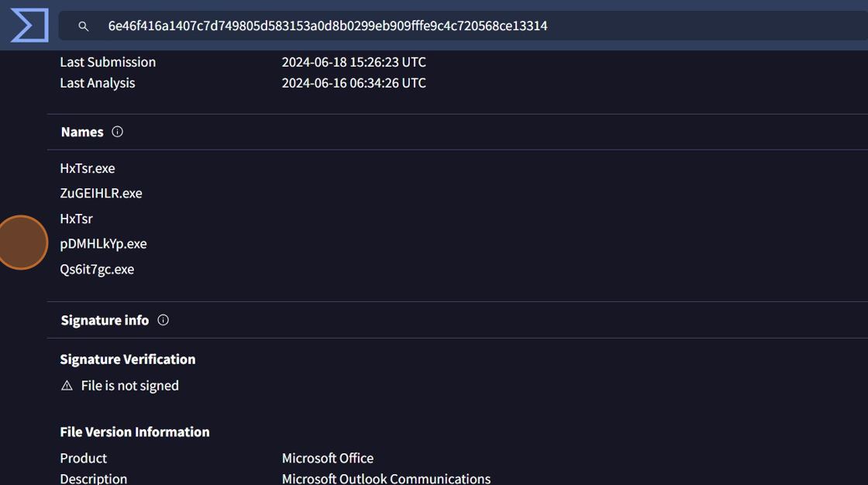Click the info icon beside Signature info
Viewport: 868px width, 485px height.
(163, 320)
